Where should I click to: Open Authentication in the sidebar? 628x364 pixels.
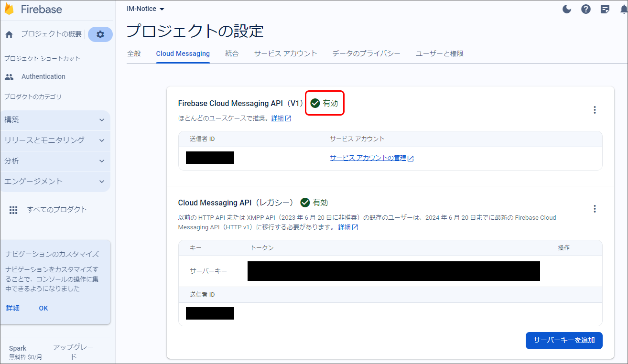pyautogui.click(x=43, y=76)
